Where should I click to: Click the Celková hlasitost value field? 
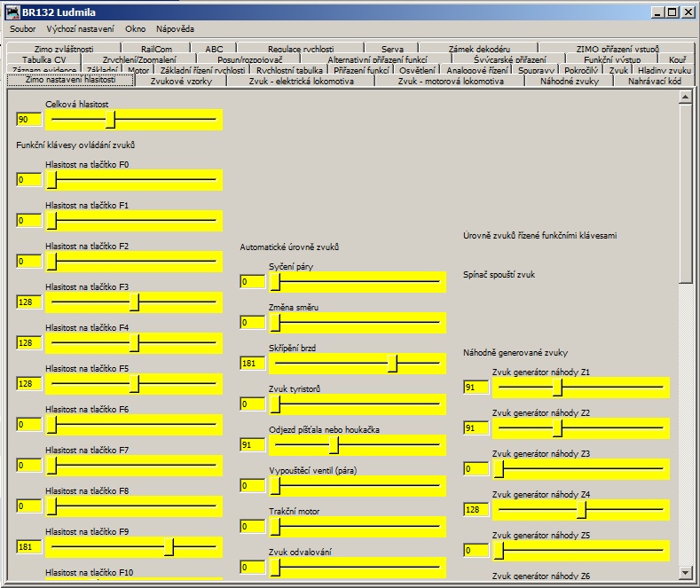pos(28,120)
